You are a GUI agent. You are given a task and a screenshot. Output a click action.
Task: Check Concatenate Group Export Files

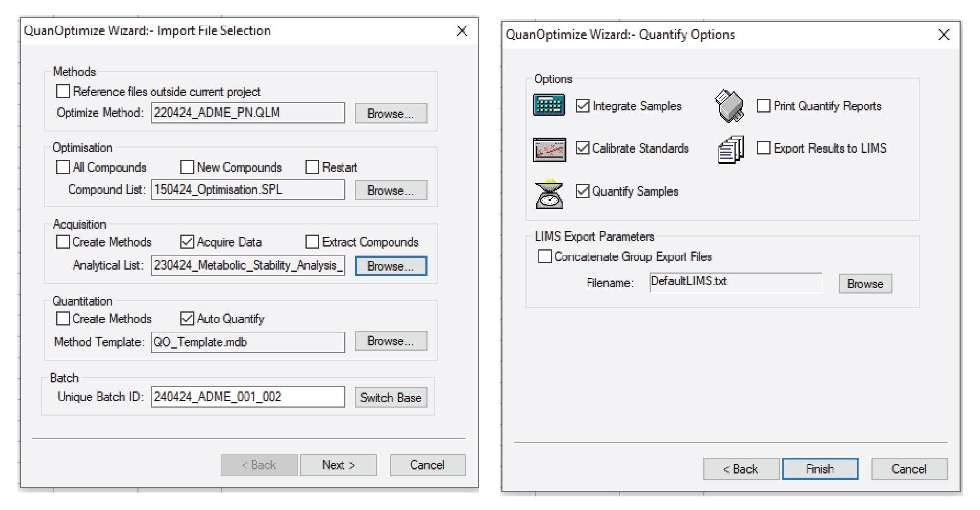pyautogui.click(x=544, y=256)
